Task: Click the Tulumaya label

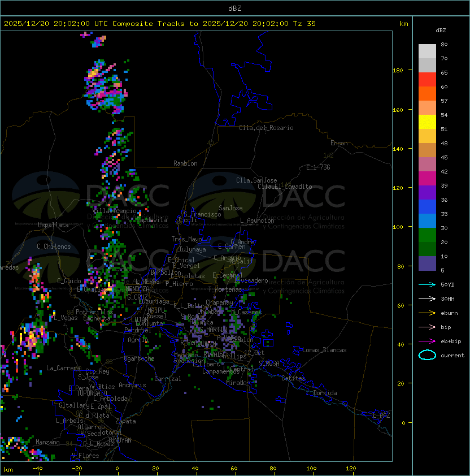Action: pos(193,249)
